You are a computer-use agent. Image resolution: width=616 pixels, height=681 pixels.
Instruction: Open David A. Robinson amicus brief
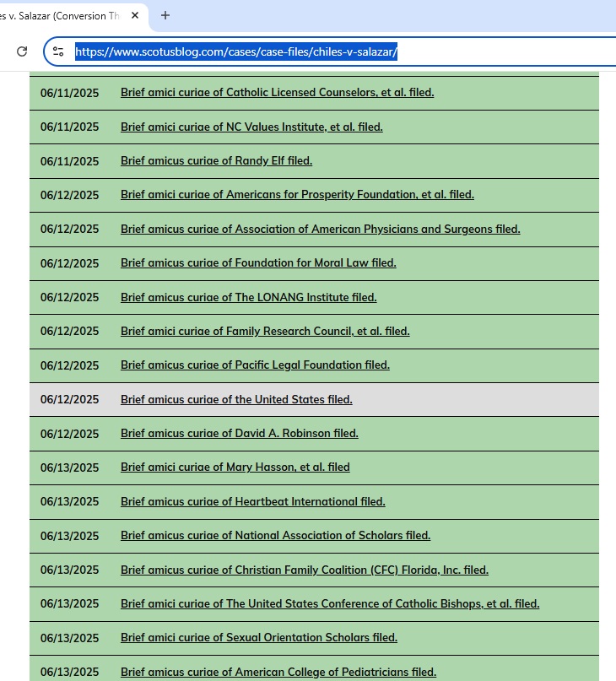(239, 433)
